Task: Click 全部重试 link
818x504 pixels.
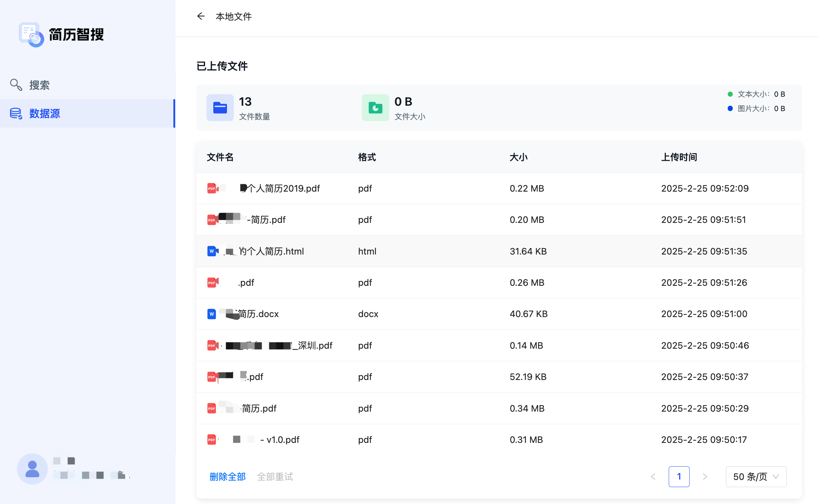Action: coord(275,477)
